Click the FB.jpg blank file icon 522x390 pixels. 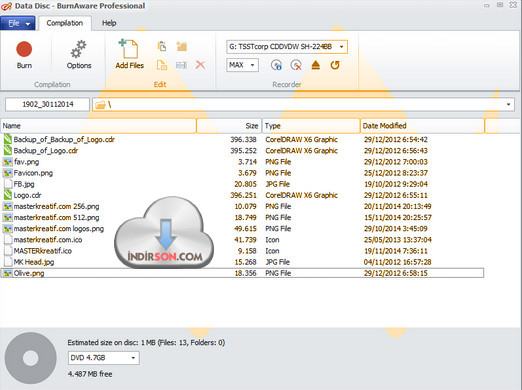coord(8,184)
